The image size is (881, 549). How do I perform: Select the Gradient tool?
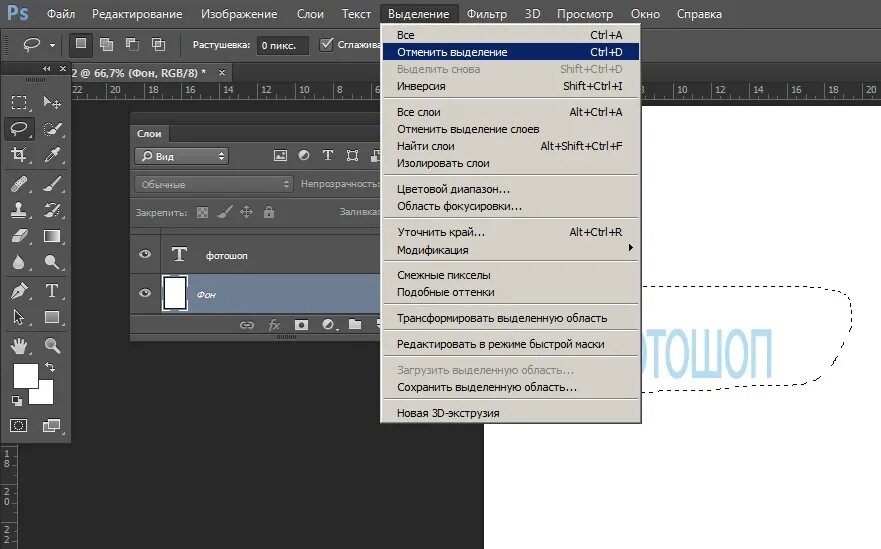click(52, 236)
